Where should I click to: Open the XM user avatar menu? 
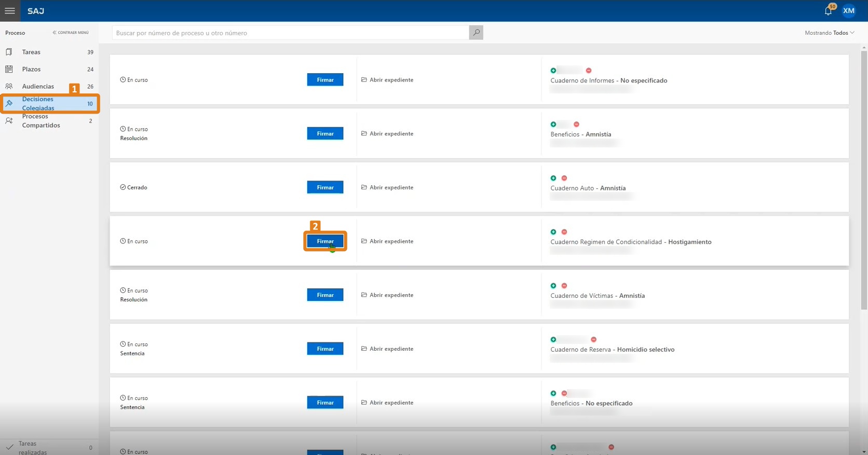coord(849,10)
